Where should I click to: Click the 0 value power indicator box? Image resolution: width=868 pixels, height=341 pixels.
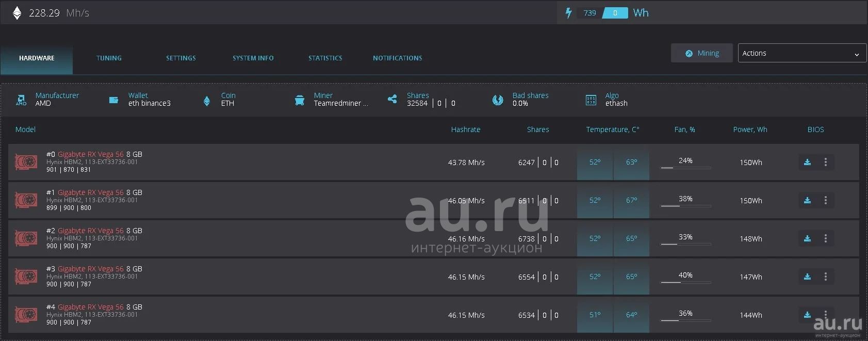[615, 13]
